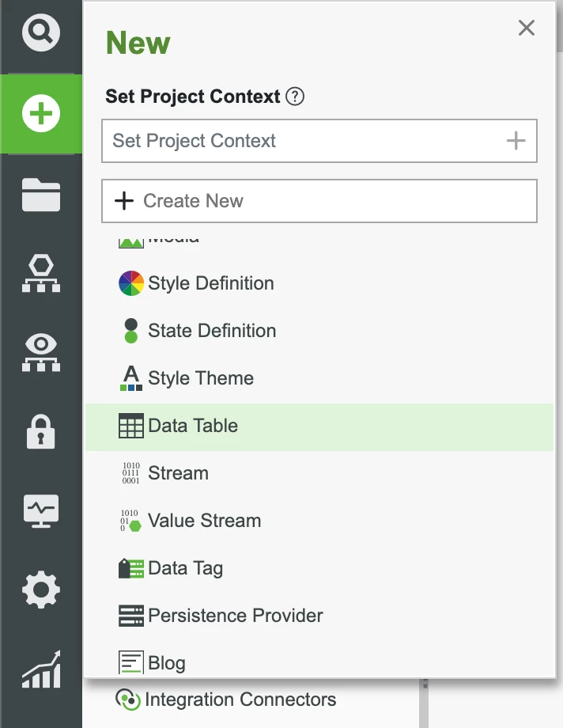Select Persistence Provider entity type
Image resolution: width=563 pixels, height=728 pixels.
[235, 615]
